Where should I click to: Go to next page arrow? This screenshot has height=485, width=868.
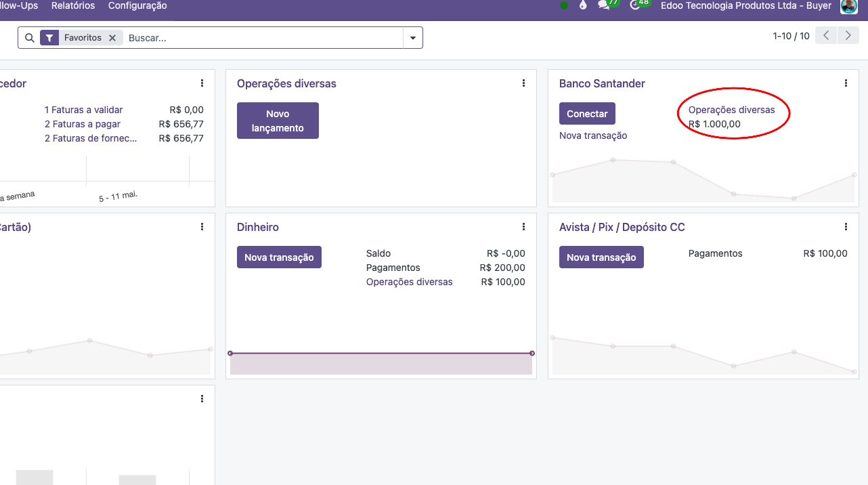pyautogui.click(x=848, y=36)
